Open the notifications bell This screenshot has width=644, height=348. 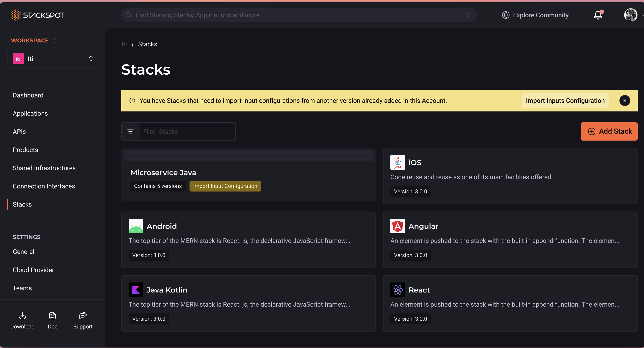click(x=598, y=15)
